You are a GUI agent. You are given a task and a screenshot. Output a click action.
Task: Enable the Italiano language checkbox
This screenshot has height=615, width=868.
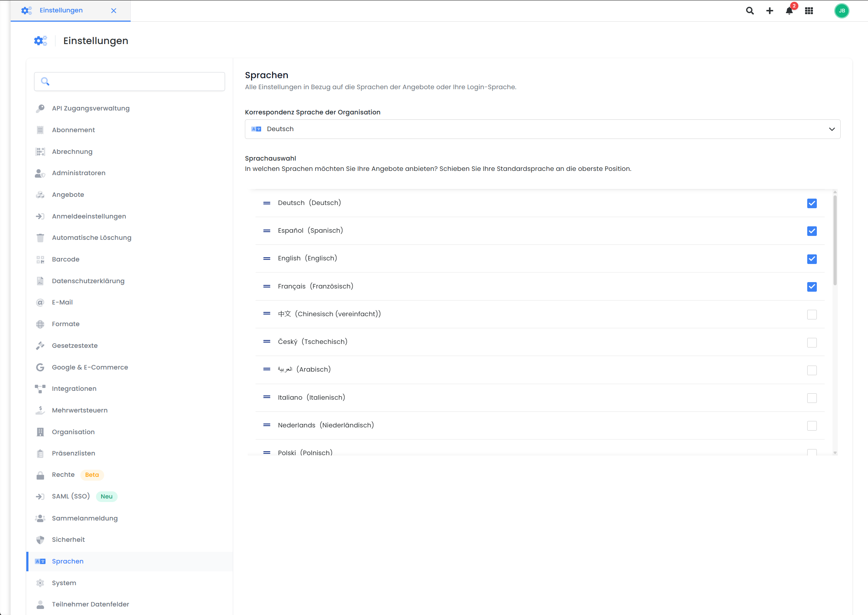pos(811,398)
